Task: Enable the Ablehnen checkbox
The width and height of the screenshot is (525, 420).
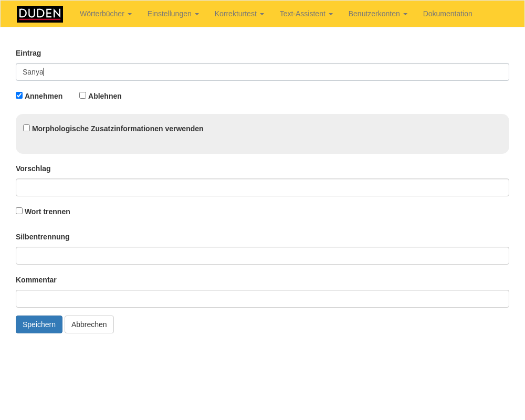Action: [x=83, y=96]
